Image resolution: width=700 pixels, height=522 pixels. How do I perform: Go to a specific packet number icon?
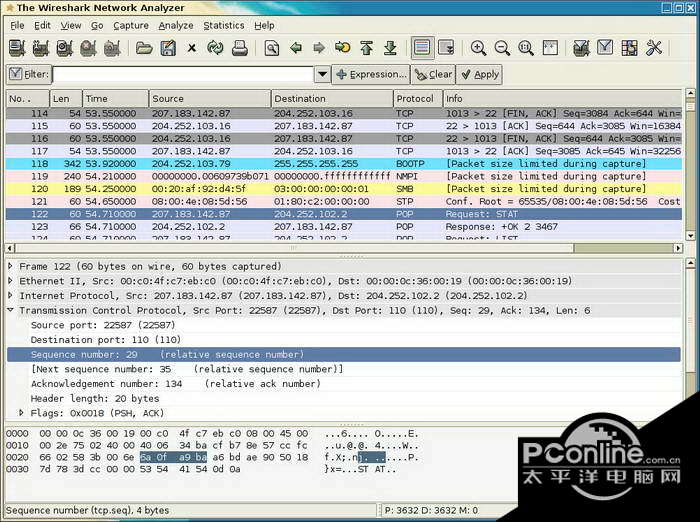click(x=342, y=47)
